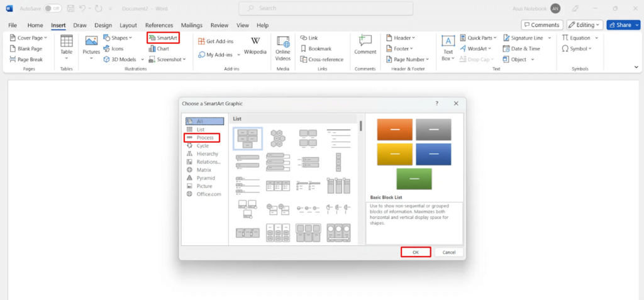Click Cancel in SmartArt dialog
This screenshot has width=644, height=300.
click(x=449, y=252)
